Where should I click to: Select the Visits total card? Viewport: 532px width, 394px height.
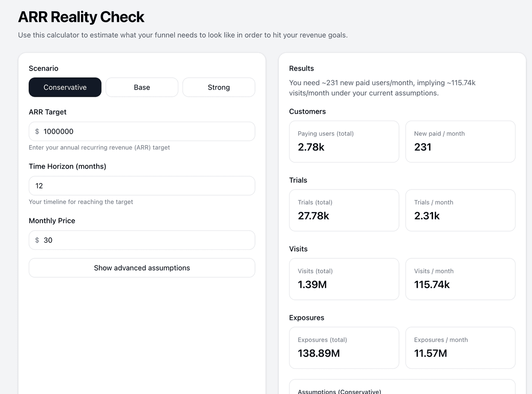click(x=344, y=279)
